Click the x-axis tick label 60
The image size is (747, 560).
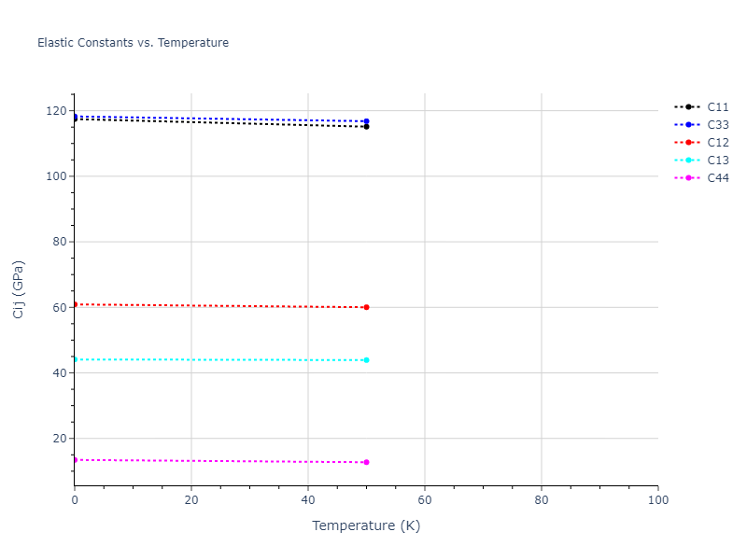tap(425, 501)
